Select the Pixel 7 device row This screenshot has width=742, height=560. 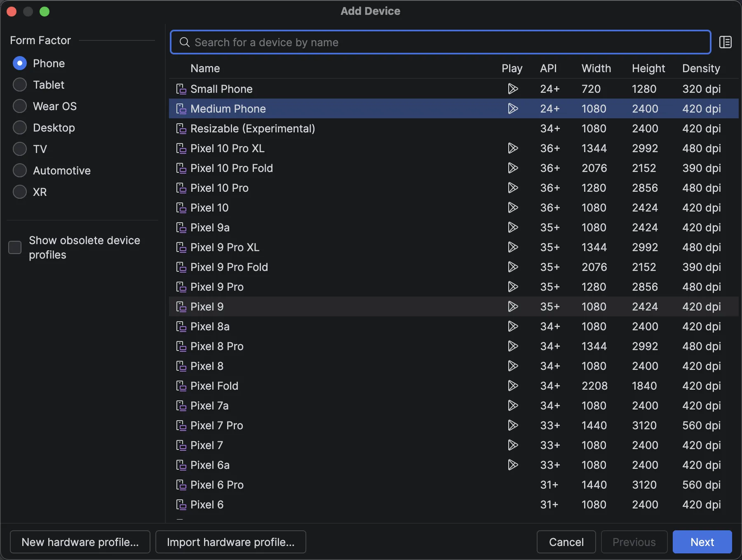[x=453, y=445]
